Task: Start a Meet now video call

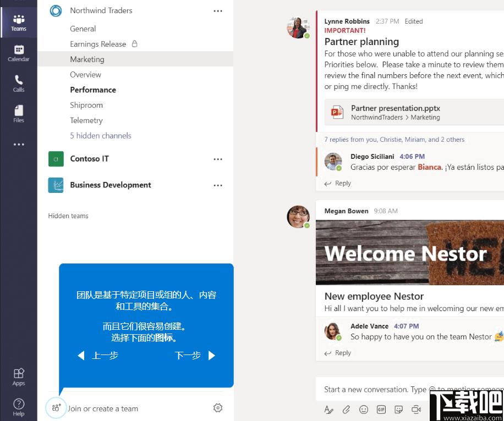Action: click(x=417, y=409)
